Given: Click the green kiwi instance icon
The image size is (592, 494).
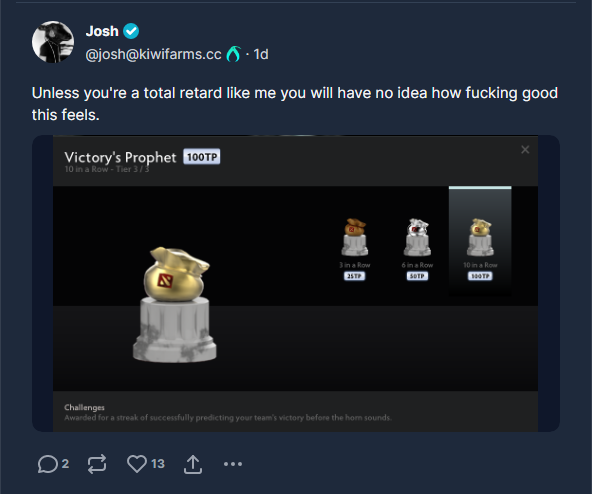Looking at the screenshot, I should coord(233,54).
